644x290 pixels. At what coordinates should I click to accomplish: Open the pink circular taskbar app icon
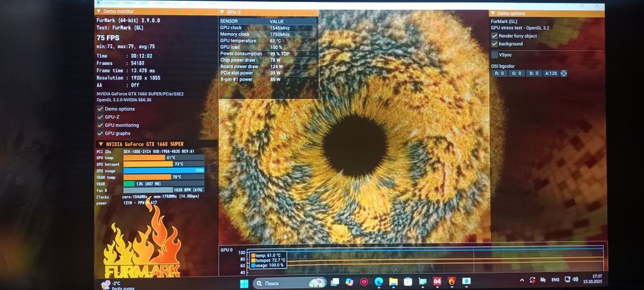(x=364, y=282)
